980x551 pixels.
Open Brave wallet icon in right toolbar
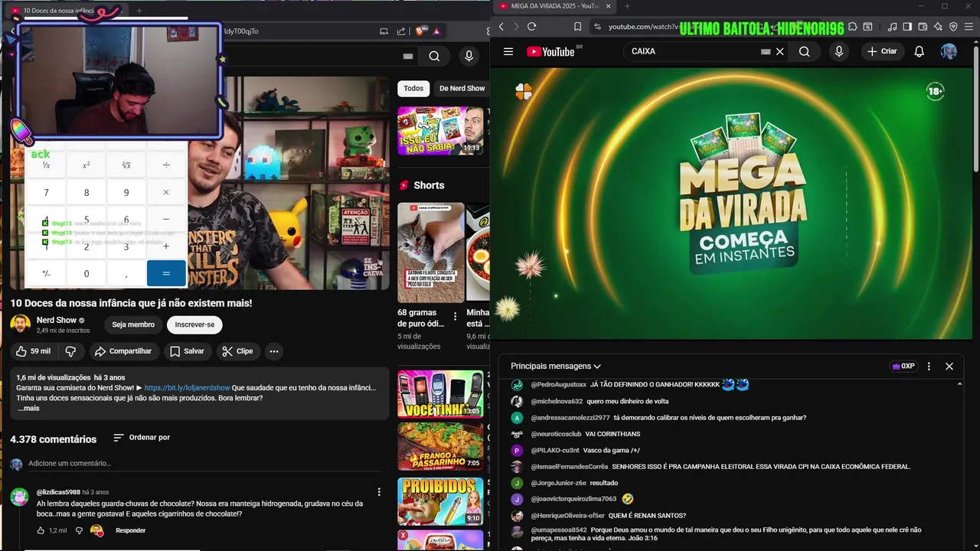pos(923,27)
